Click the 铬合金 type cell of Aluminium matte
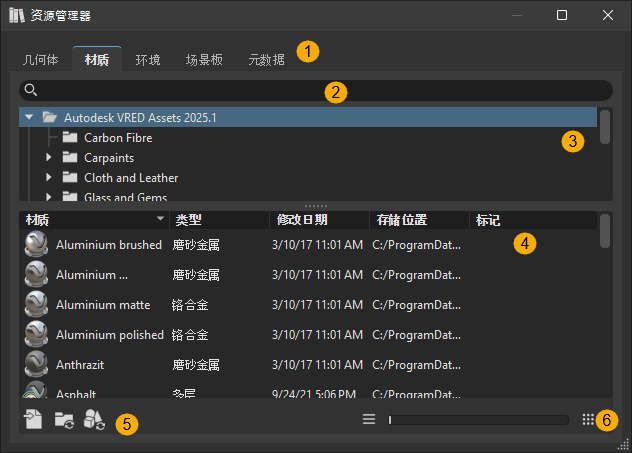632x453 pixels. [190, 305]
